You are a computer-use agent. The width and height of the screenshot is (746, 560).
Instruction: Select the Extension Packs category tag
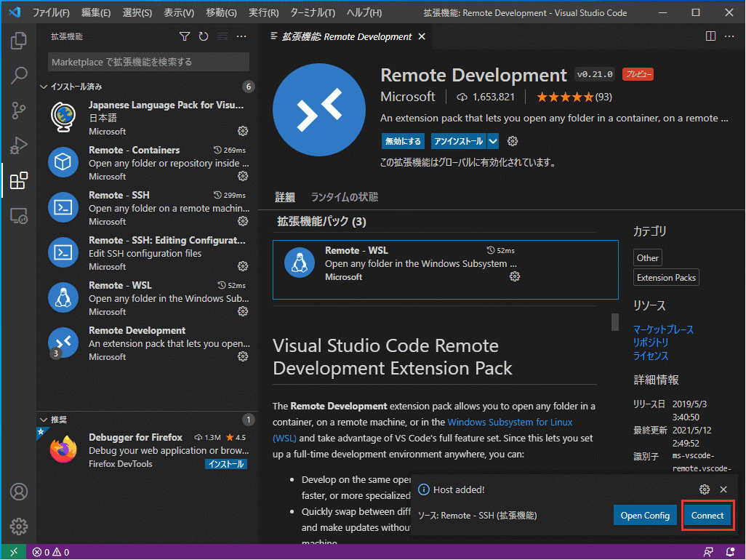click(x=666, y=277)
